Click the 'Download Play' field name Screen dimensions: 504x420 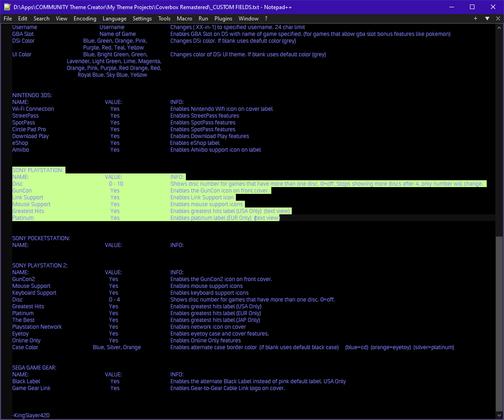coord(30,136)
